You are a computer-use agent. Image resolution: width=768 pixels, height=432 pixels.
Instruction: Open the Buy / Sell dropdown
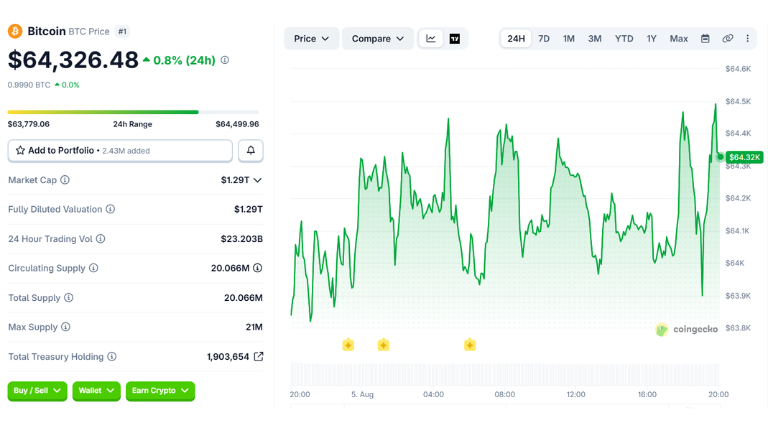pos(37,391)
